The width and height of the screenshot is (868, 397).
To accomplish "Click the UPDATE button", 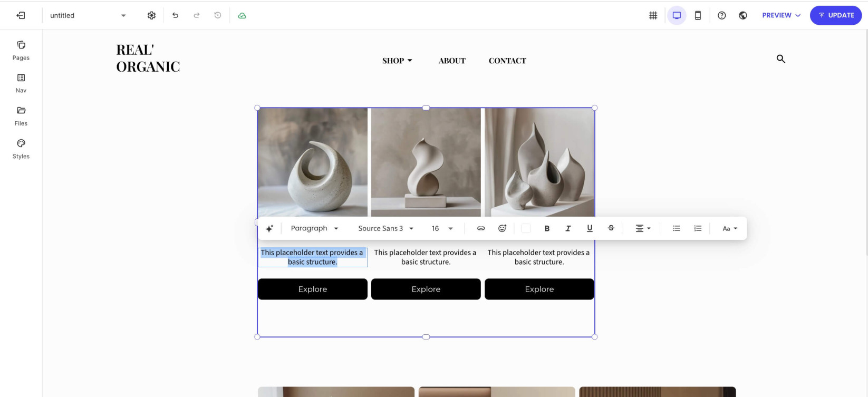I will pos(836,15).
